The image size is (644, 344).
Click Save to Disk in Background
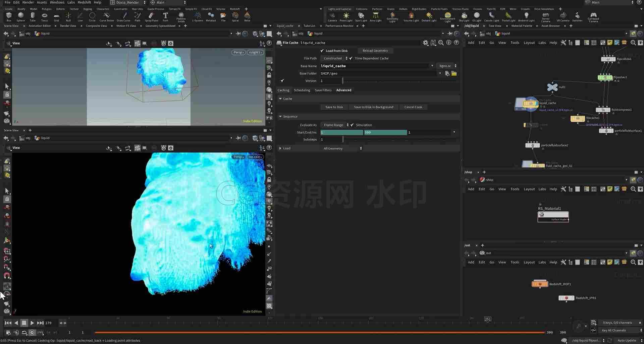pos(373,107)
